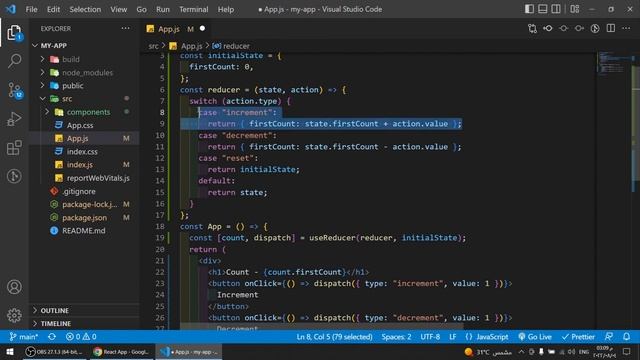Image resolution: width=640 pixels, height=360 pixels.
Task: Split the editor to the right
Action: coord(611,28)
